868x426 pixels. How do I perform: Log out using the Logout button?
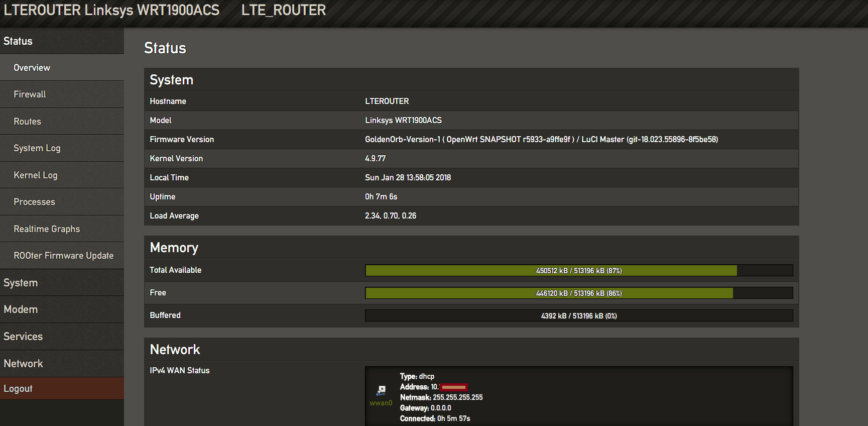pyautogui.click(x=18, y=389)
